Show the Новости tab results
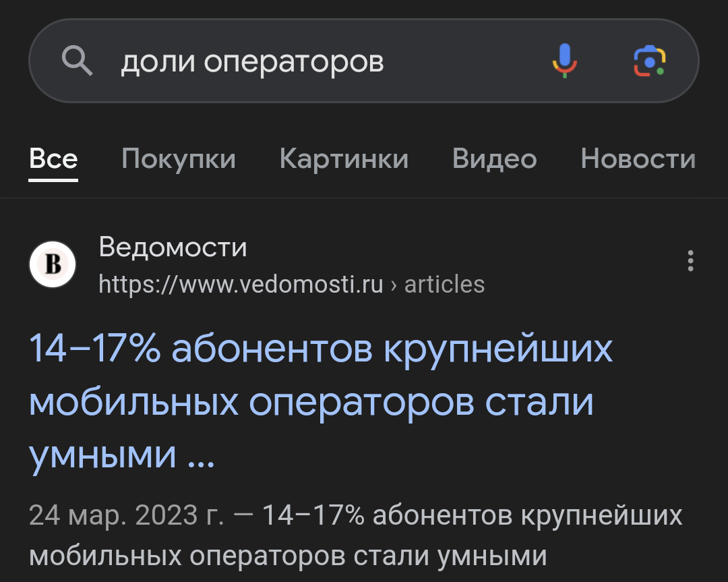Screen dimensions: 728x582 (638, 159)
